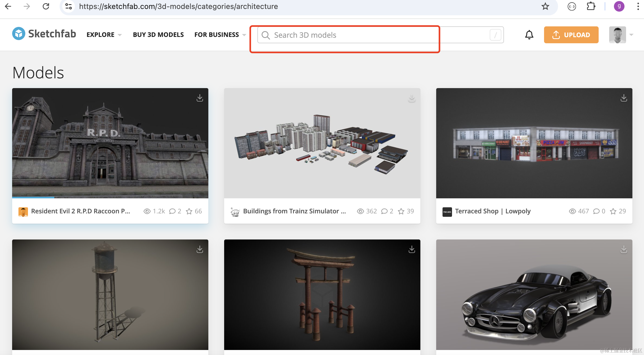Like the Terraced Shop model star
The height and width of the screenshot is (355, 644).
tap(613, 211)
